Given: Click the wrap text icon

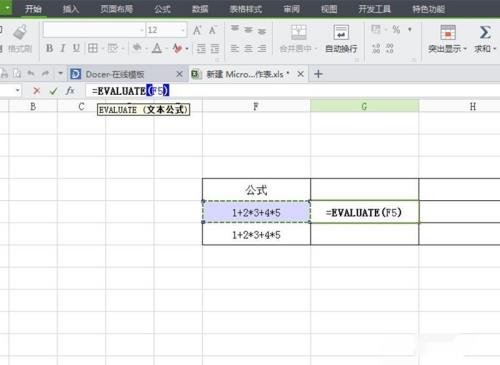Looking at the screenshot, I should [341, 32].
